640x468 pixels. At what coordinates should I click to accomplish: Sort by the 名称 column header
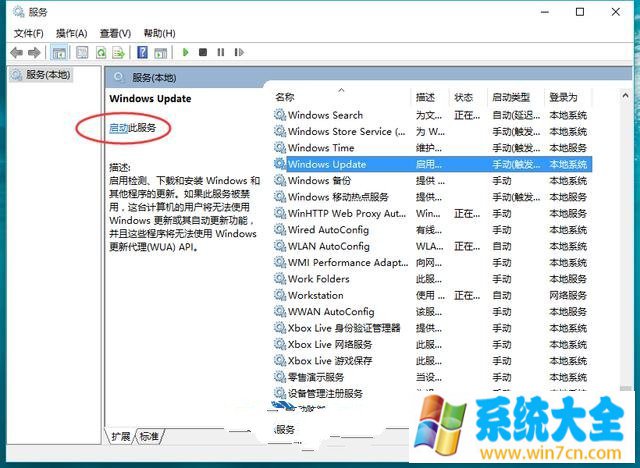(x=285, y=97)
